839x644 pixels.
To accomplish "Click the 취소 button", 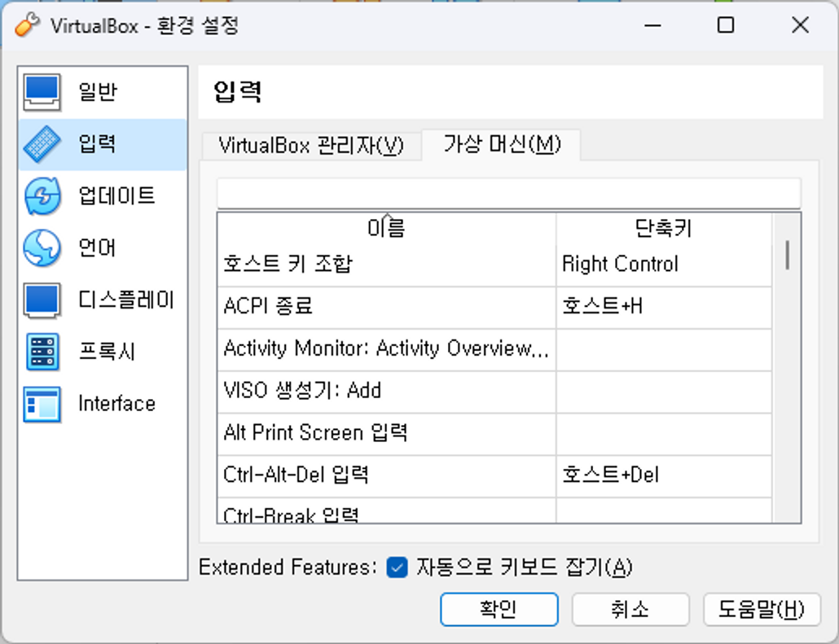I will coord(630,609).
